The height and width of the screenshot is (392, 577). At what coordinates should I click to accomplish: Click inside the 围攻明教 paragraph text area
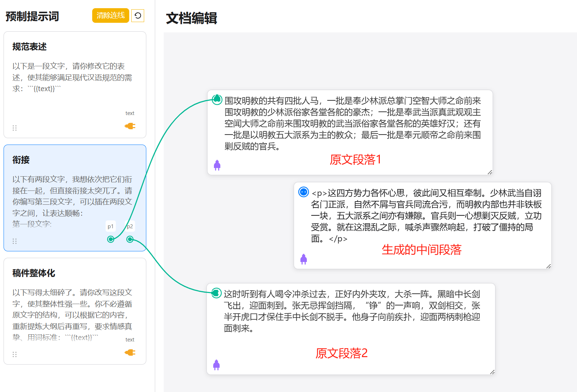pyautogui.click(x=352, y=123)
